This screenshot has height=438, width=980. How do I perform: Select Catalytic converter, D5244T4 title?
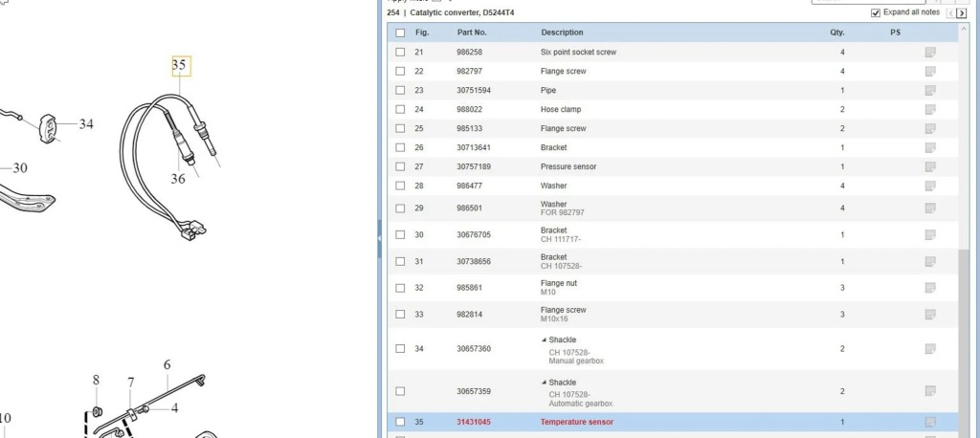coord(462,13)
